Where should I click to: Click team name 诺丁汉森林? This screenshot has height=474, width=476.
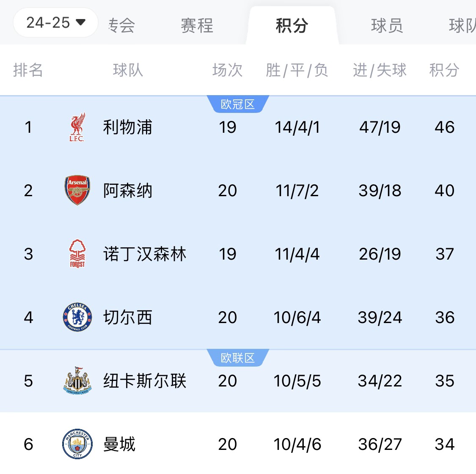[145, 254]
